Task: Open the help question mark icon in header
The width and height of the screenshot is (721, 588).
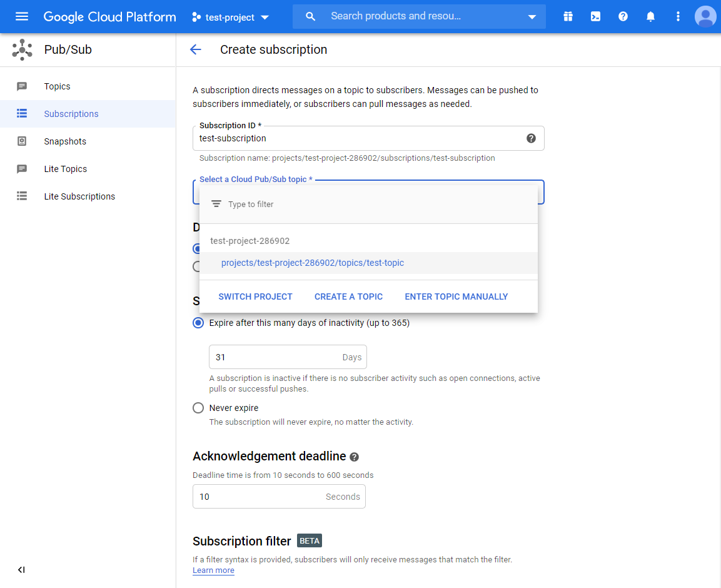Action: tap(623, 16)
